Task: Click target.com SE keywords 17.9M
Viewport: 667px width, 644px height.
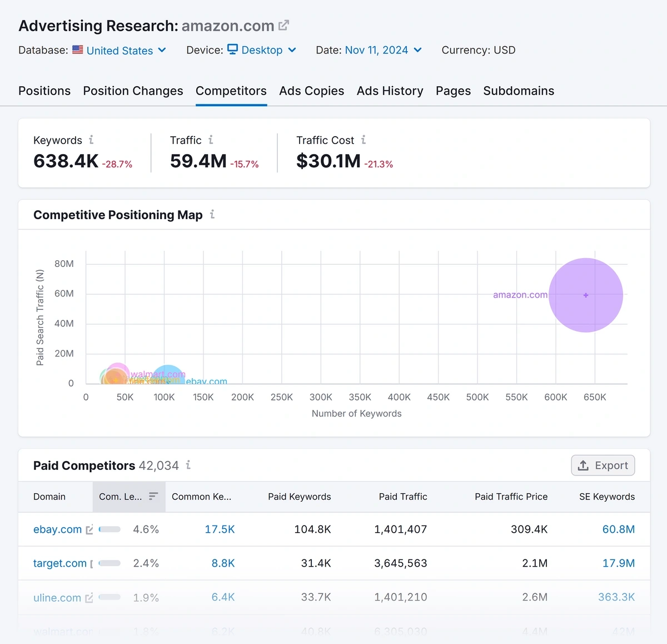Action: tap(619, 563)
